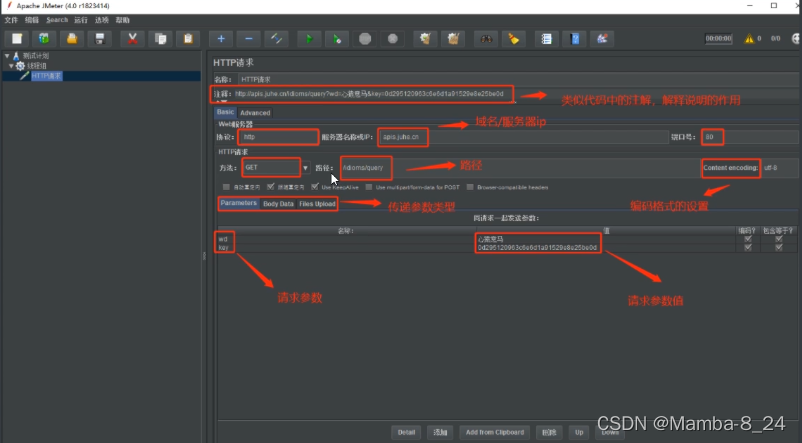
Task: Open the Templates toolbar icon
Action: [x=44, y=39]
